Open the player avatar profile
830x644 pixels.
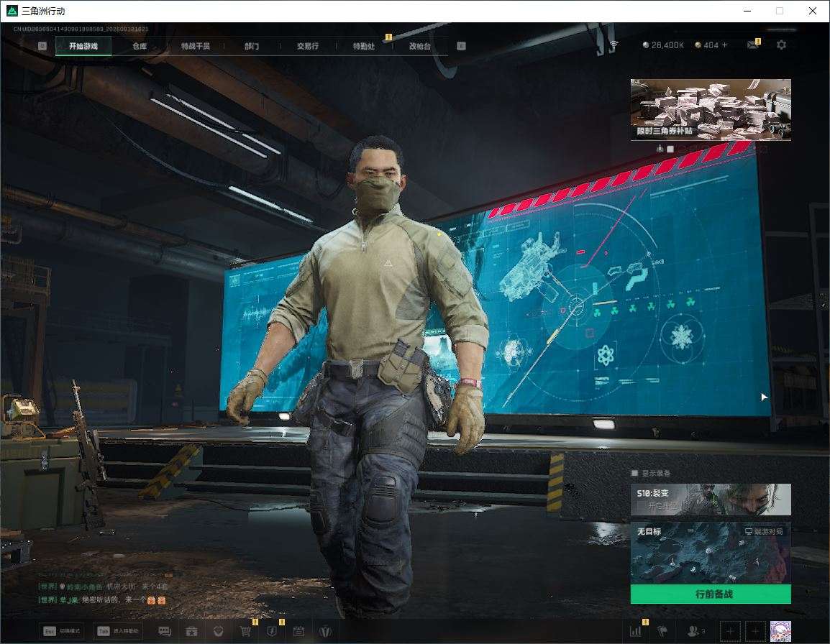pos(780,631)
